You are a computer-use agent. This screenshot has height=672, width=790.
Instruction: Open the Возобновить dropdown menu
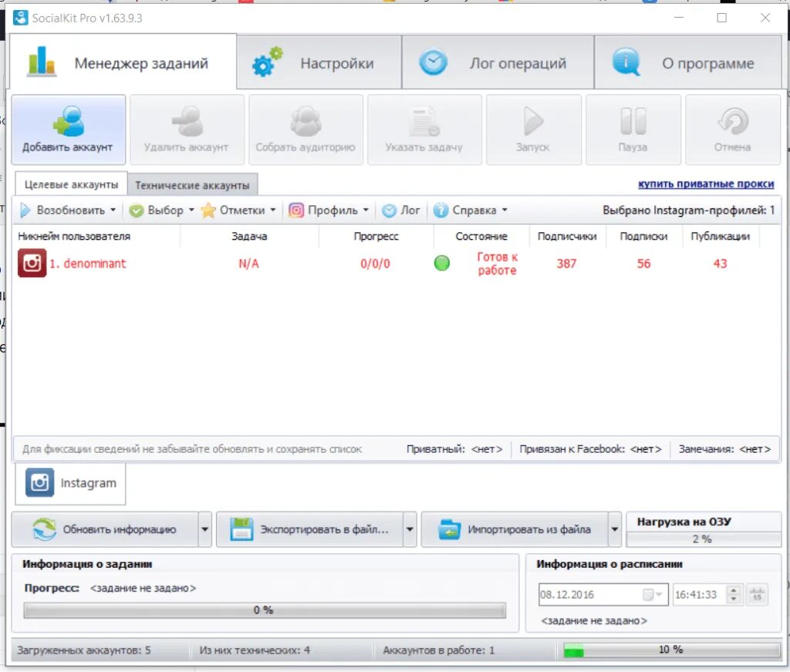[68, 210]
